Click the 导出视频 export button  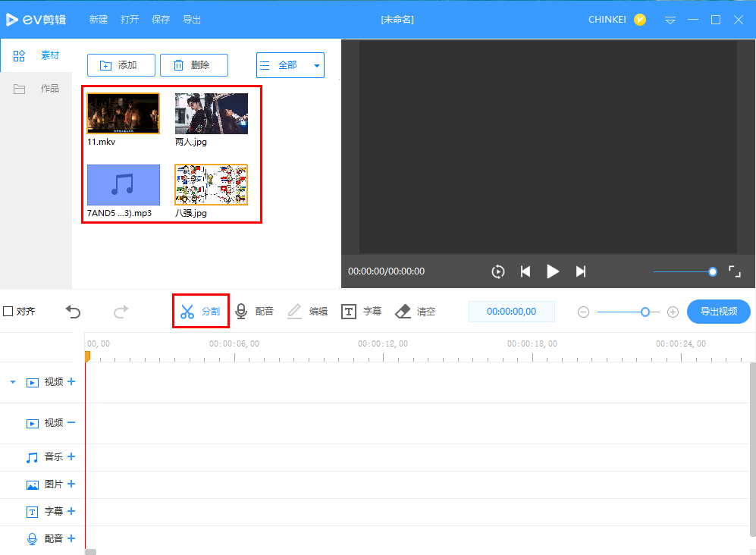[718, 312]
